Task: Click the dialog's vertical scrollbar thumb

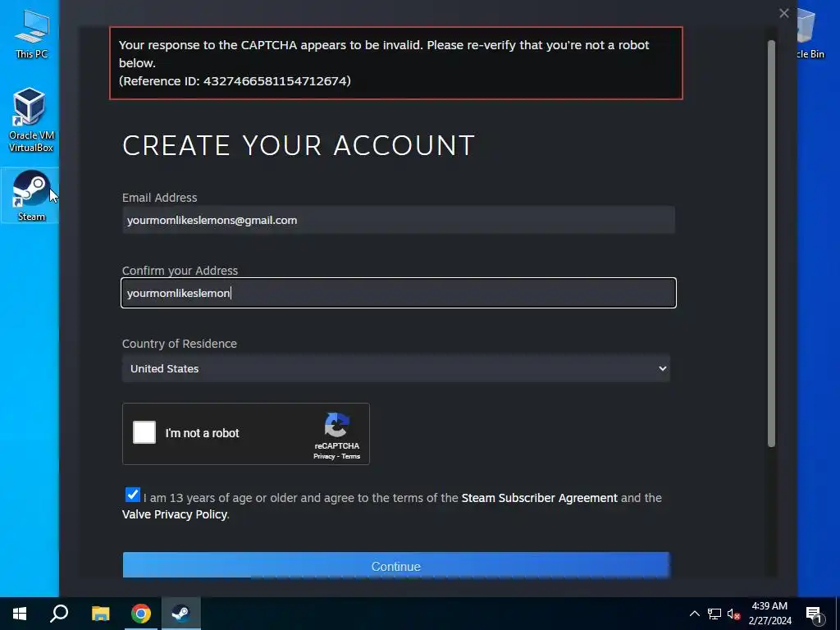Action: pos(771,244)
